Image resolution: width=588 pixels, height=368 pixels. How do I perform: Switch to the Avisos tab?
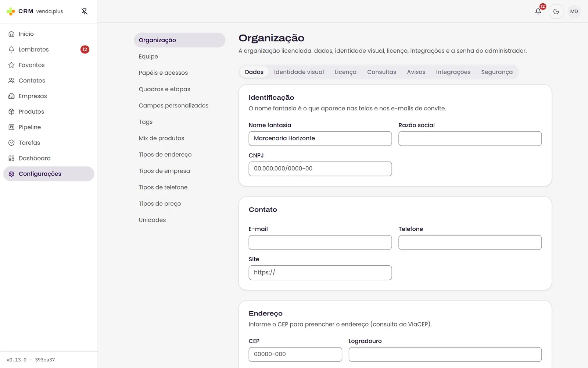416,72
